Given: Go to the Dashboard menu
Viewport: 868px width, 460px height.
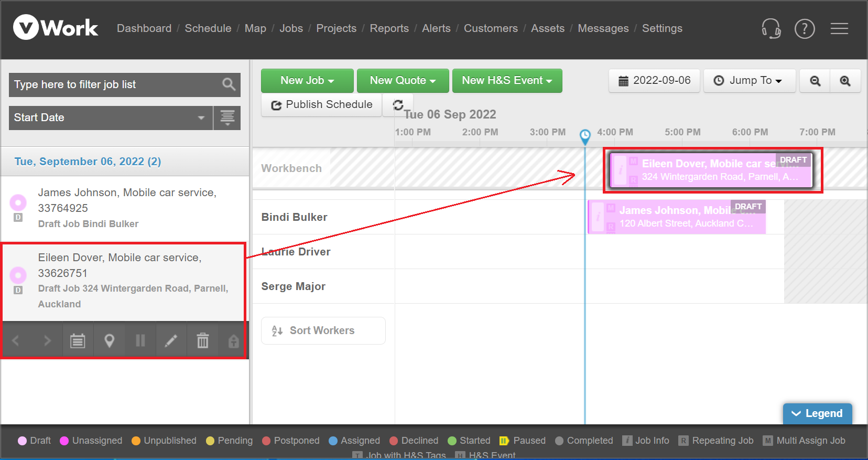Looking at the screenshot, I should pos(144,28).
